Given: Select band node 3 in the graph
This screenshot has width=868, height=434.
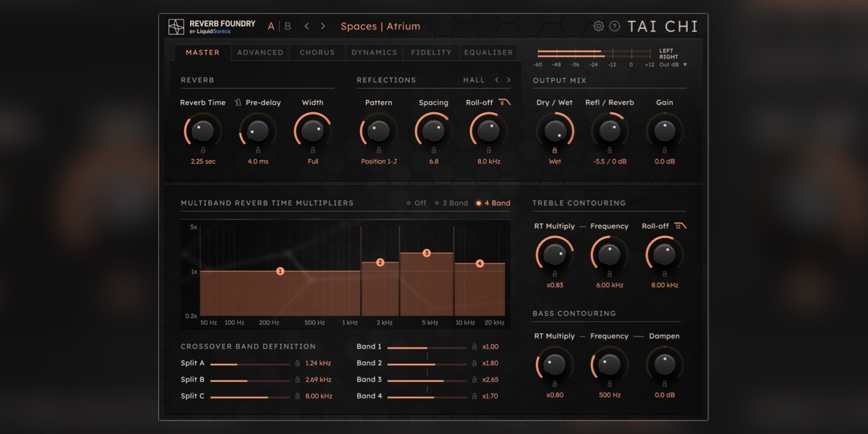Looking at the screenshot, I should 427,253.
